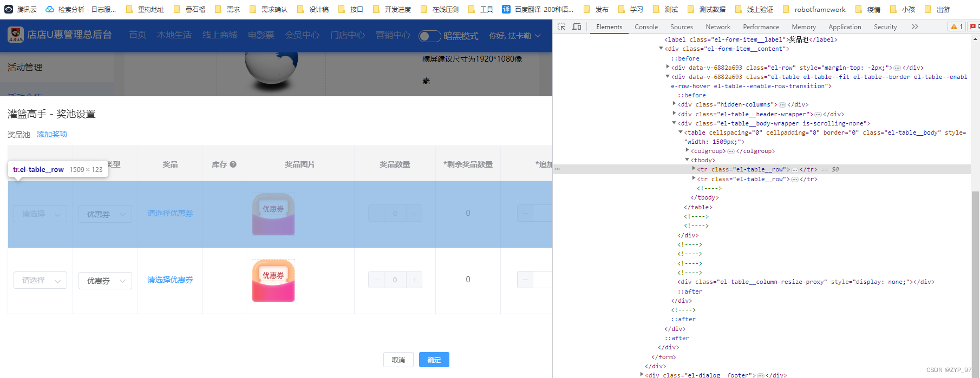Open the 在线压测 bookmark folder
The width and height of the screenshot is (980, 378).
[x=439, y=9]
